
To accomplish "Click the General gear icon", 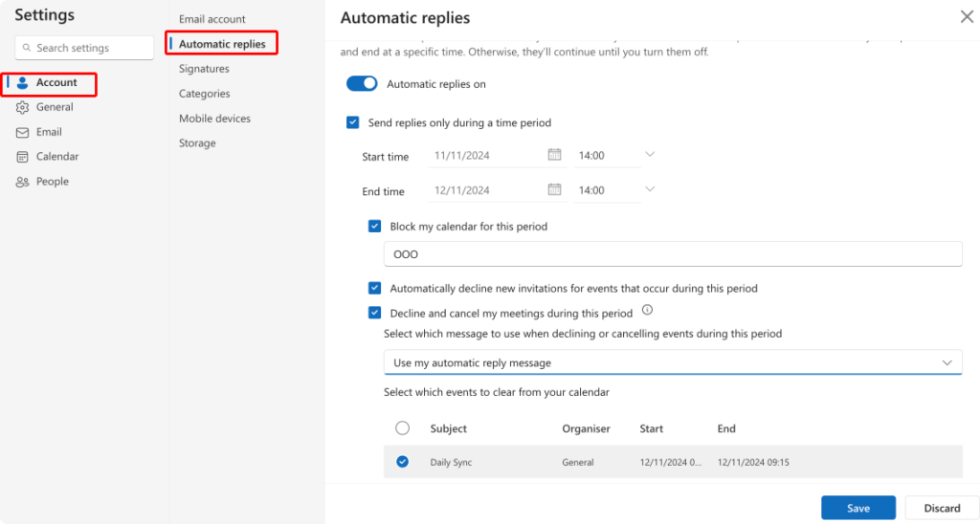I will click(x=23, y=108).
